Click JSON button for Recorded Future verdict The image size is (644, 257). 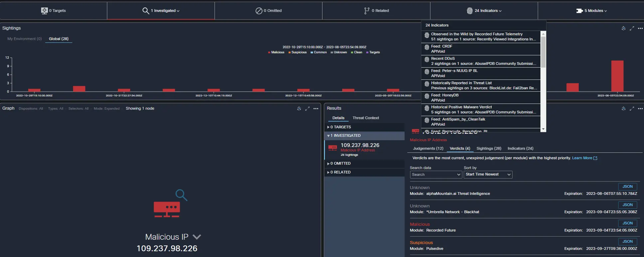click(x=627, y=223)
